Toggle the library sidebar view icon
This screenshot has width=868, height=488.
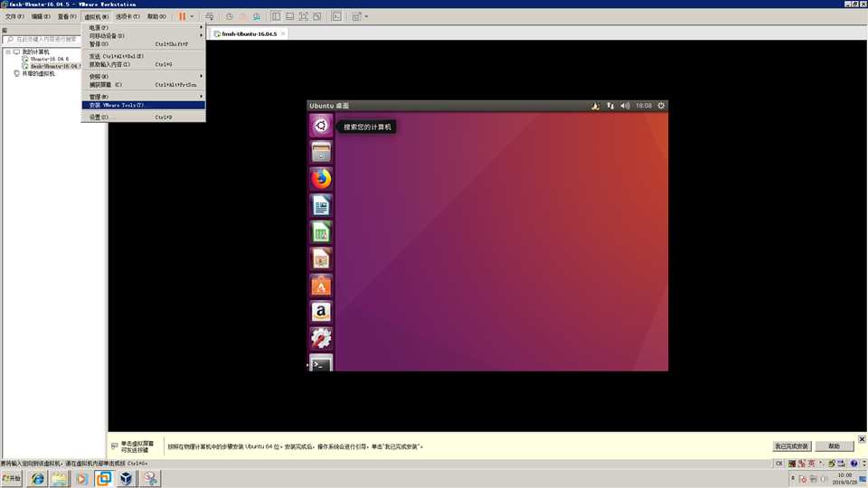pyautogui.click(x=276, y=16)
